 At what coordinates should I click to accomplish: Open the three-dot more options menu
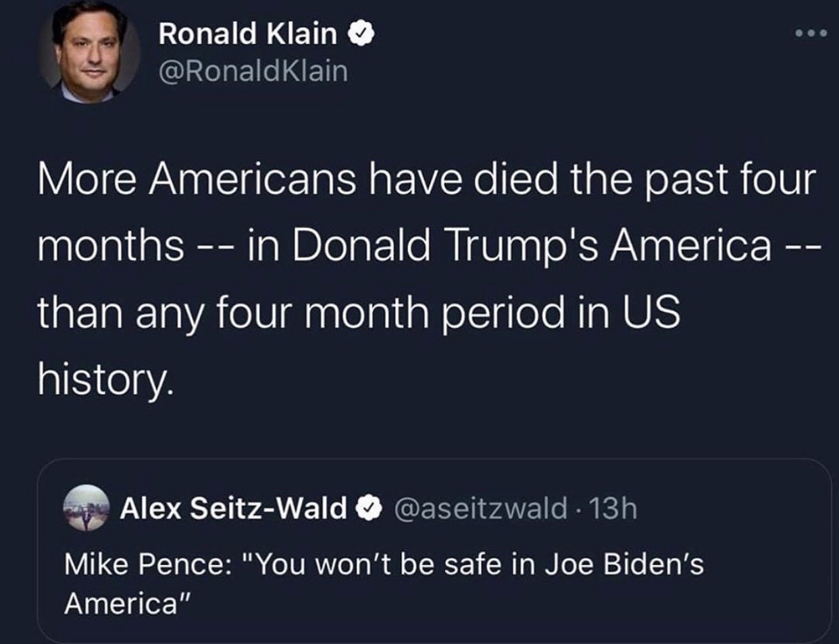[x=810, y=32]
